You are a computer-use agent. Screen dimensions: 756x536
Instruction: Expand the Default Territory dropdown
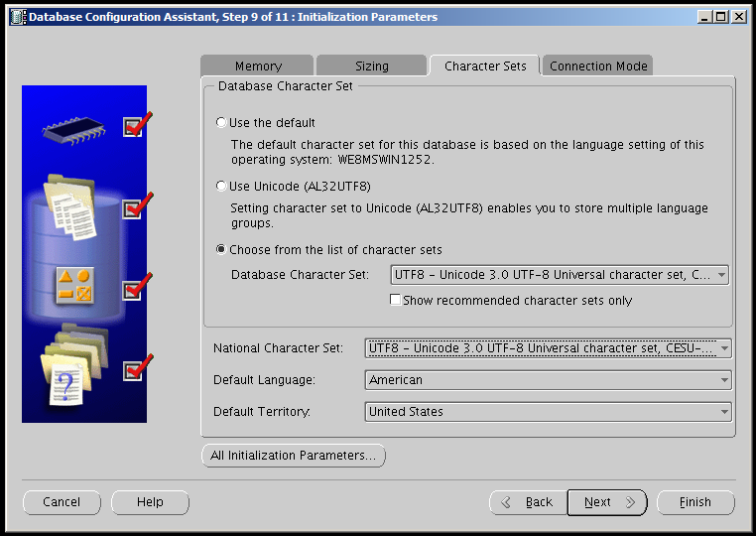pyautogui.click(x=548, y=412)
